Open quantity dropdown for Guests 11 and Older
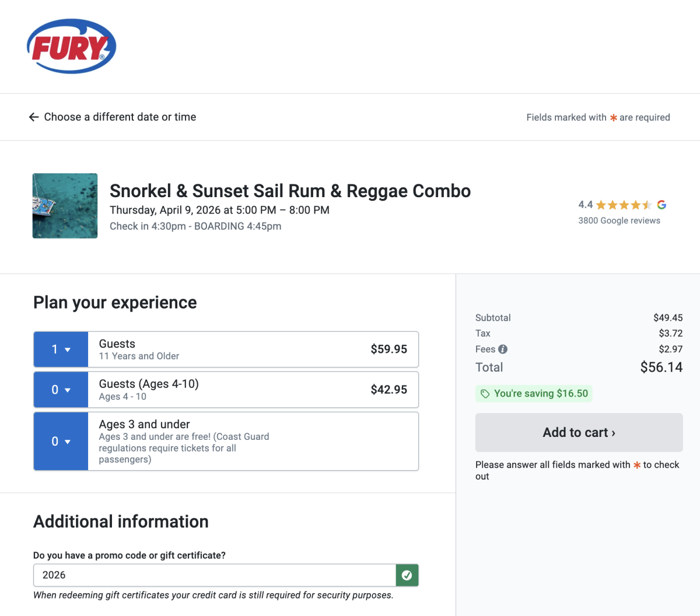 (61, 349)
